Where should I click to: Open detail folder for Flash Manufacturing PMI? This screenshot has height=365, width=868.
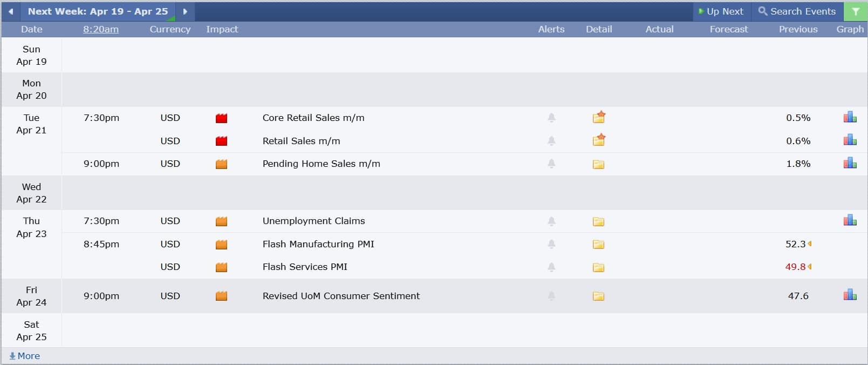tap(598, 245)
